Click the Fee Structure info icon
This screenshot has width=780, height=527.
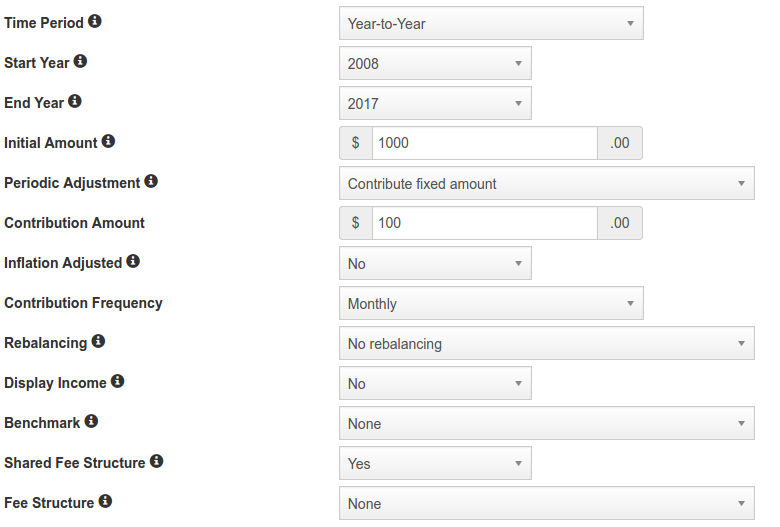[x=105, y=501]
